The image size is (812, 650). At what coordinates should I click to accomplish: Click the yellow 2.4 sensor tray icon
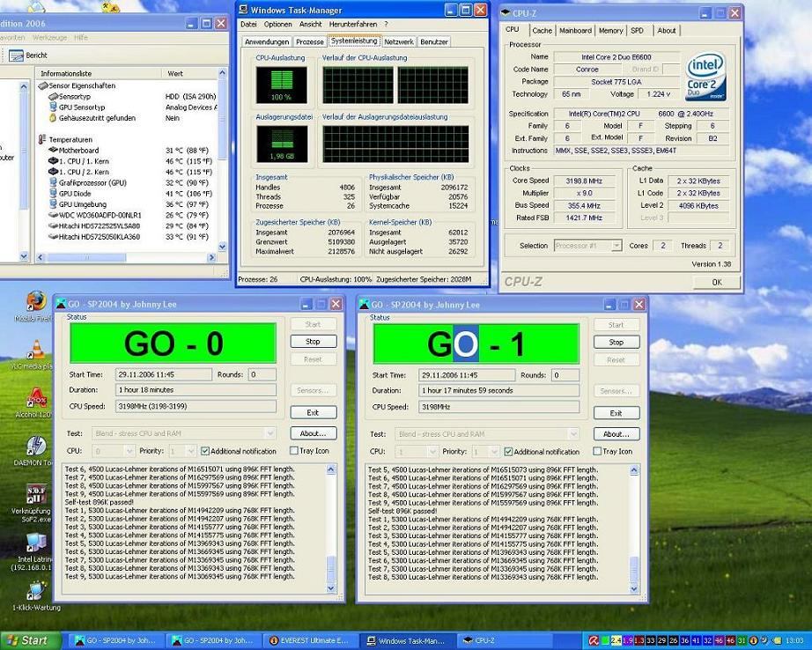pos(616,640)
